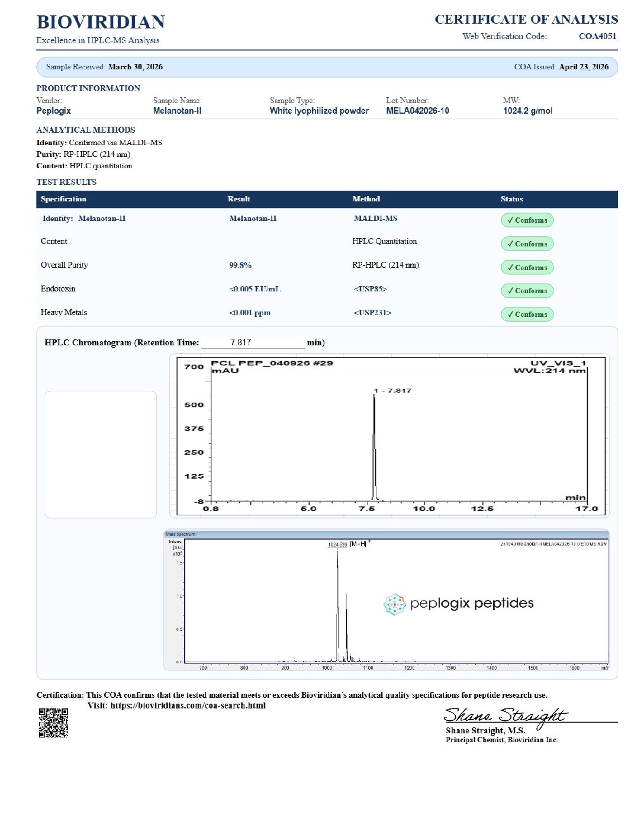
Task: Click the retention time field 7.817
Action: [x=253, y=342]
